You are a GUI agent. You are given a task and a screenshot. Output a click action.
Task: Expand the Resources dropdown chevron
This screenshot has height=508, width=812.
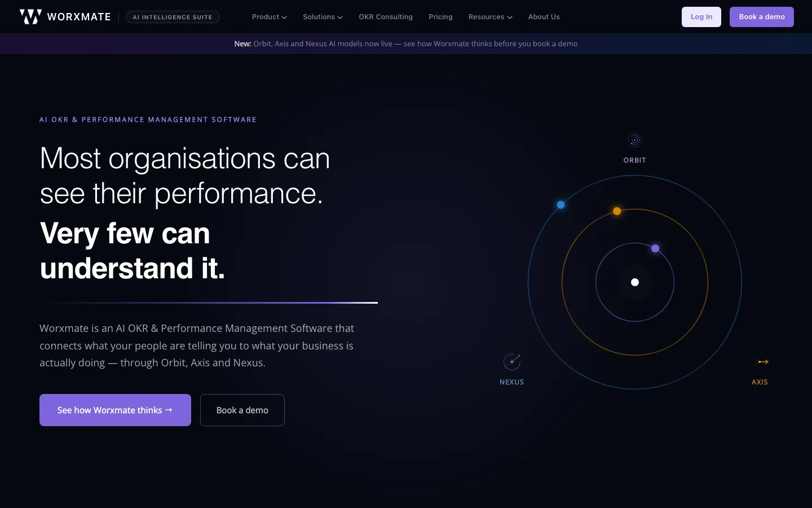click(510, 17)
